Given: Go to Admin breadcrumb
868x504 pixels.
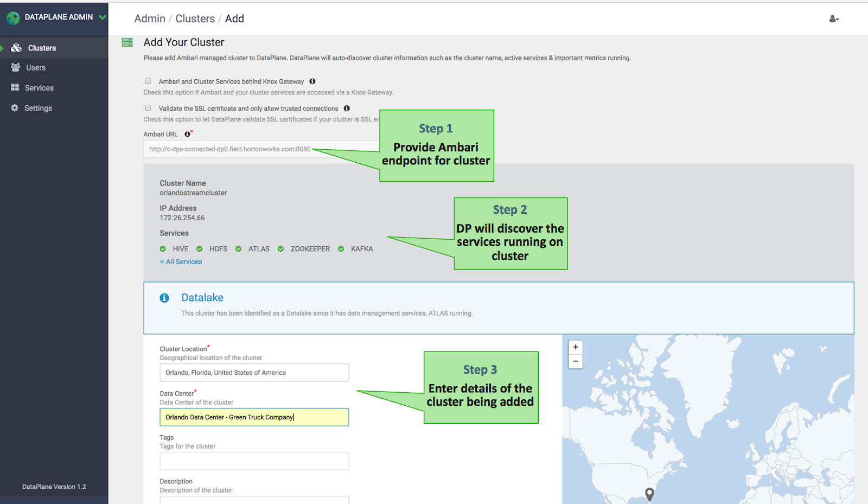Looking at the screenshot, I should [x=150, y=18].
